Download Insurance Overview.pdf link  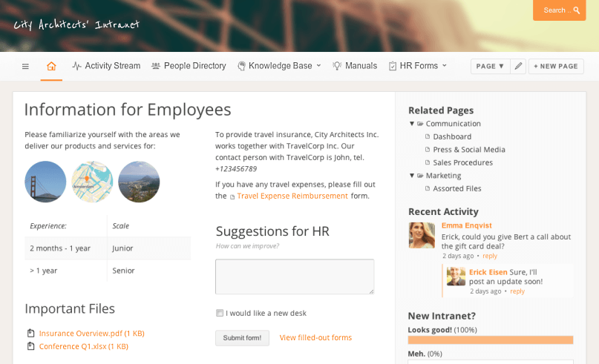tap(92, 333)
